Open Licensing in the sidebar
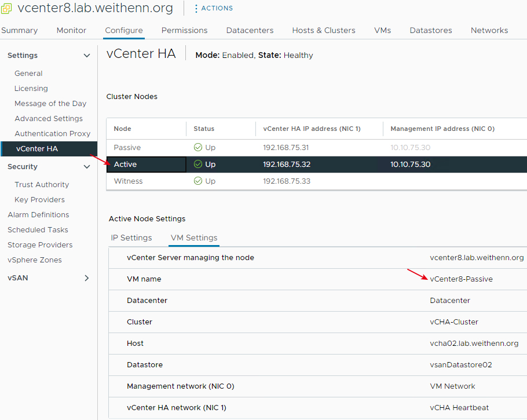Image resolution: width=527 pixels, height=420 pixels. [31, 89]
